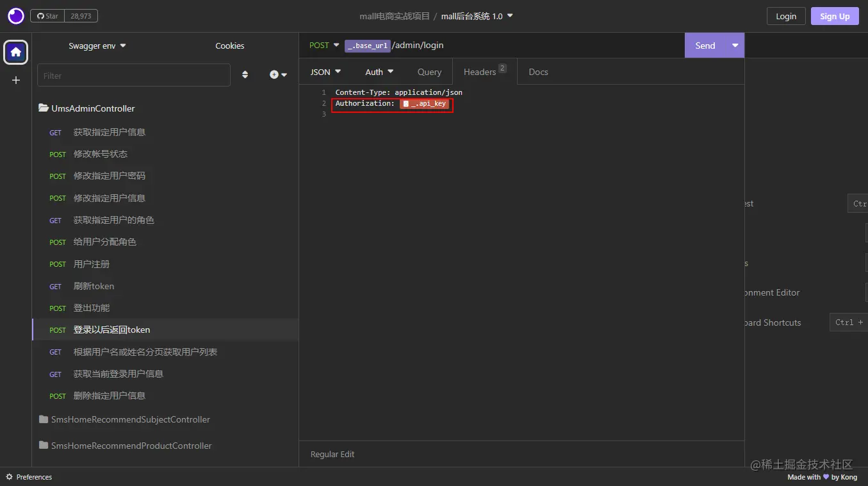868x486 pixels.
Task: Switch to the Query tab
Action: click(x=429, y=72)
